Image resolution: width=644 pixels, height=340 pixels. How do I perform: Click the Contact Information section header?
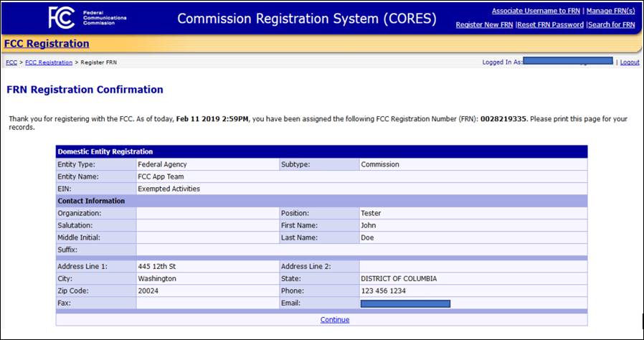pyautogui.click(x=91, y=201)
